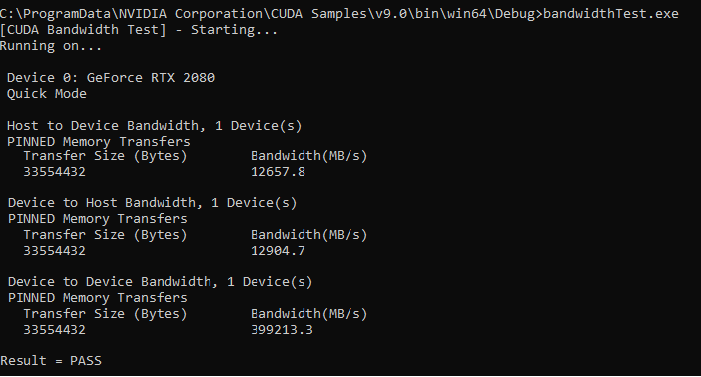Image resolution: width=701 pixels, height=377 pixels.
Task: Click the 12904.7 bandwidth value
Action: coord(278,251)
